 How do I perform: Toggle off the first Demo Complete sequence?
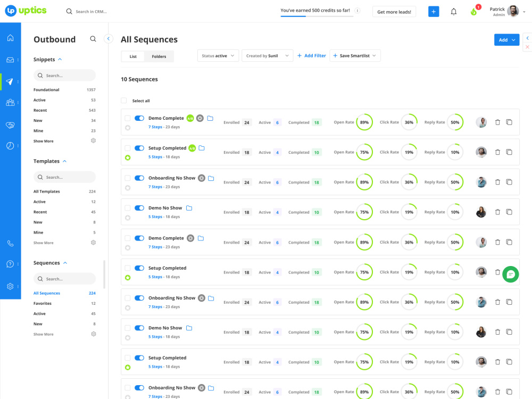139,118
